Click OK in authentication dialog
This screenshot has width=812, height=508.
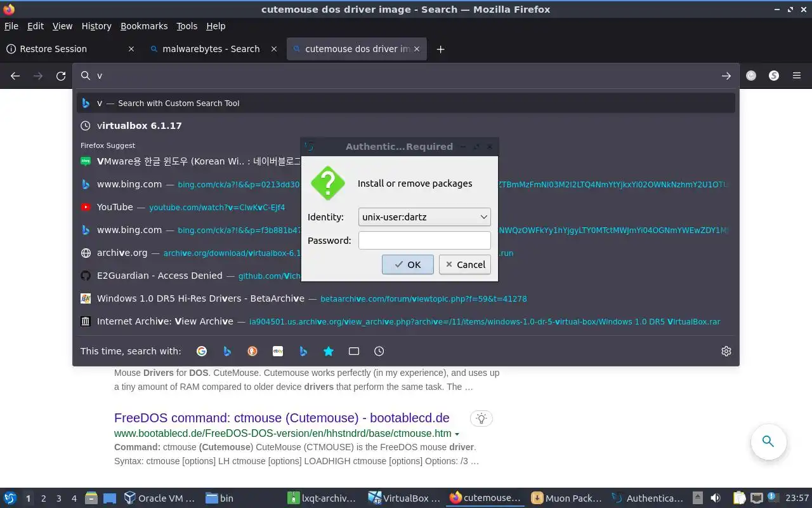(408, 264)
